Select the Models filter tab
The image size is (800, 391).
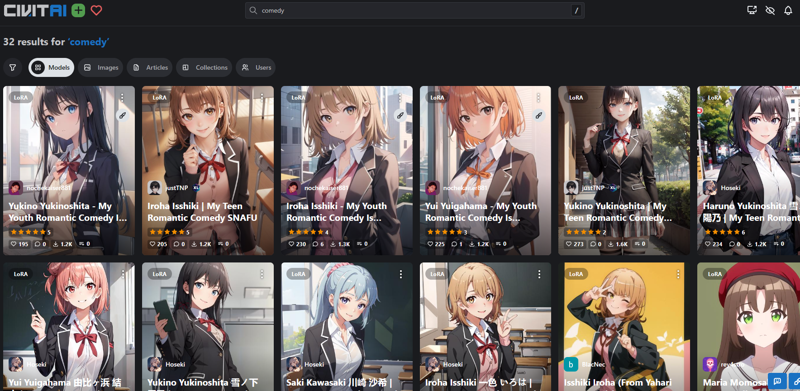[x=52, y=67]
